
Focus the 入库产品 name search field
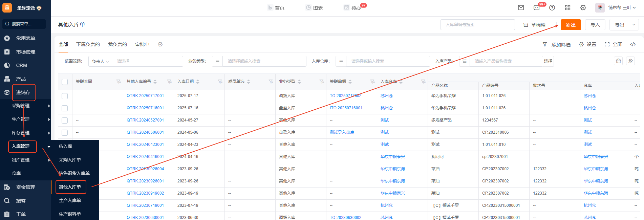coord(506,61)
